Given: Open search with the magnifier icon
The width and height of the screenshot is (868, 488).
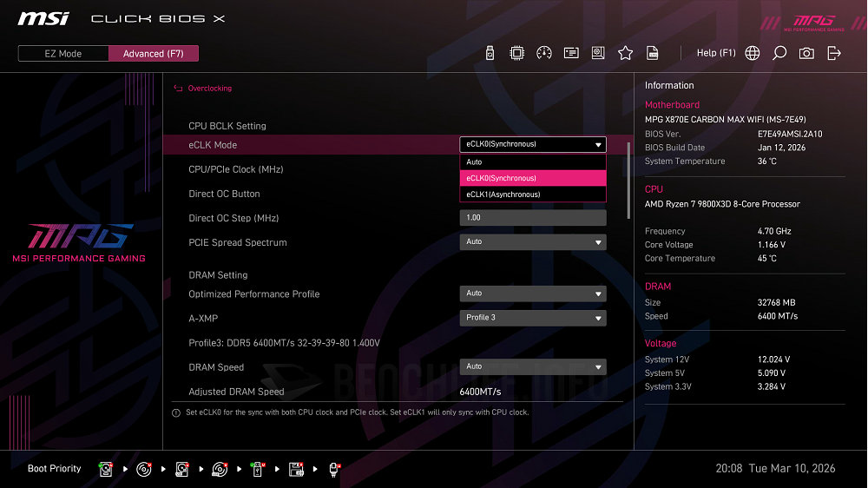Looking at the screenshot, I should pos(779,53).
